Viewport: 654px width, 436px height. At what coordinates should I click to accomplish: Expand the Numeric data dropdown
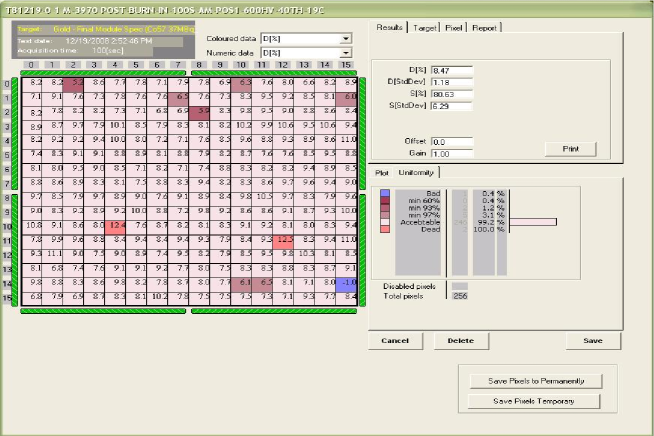click(x=346, y=51)
